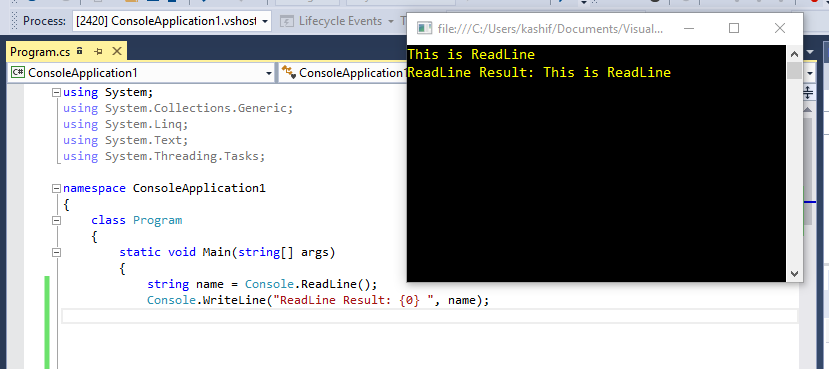Close the Program.cs tab

pos(117,51)
